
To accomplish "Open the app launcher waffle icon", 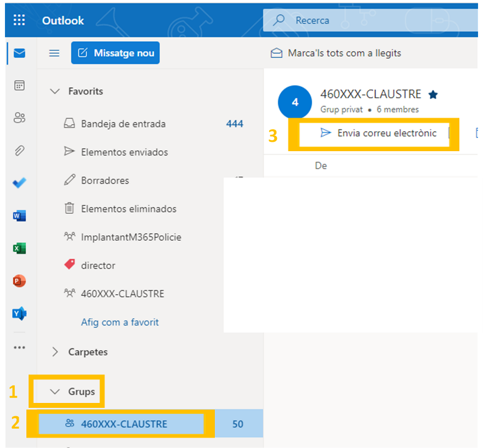I will pos(19,20).
